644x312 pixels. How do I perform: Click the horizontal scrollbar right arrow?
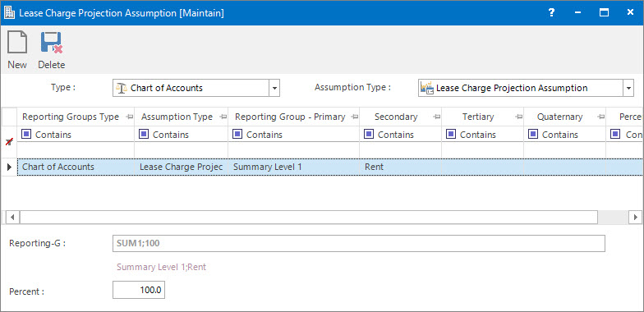(x=636, y=217)
